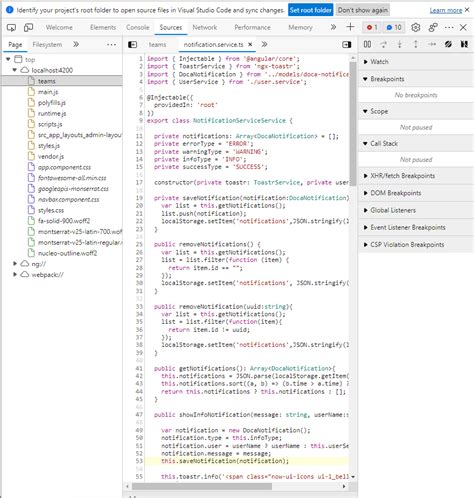
Task: Expand XHR/fetch Breakpoints section
Action: pos(416,176)
